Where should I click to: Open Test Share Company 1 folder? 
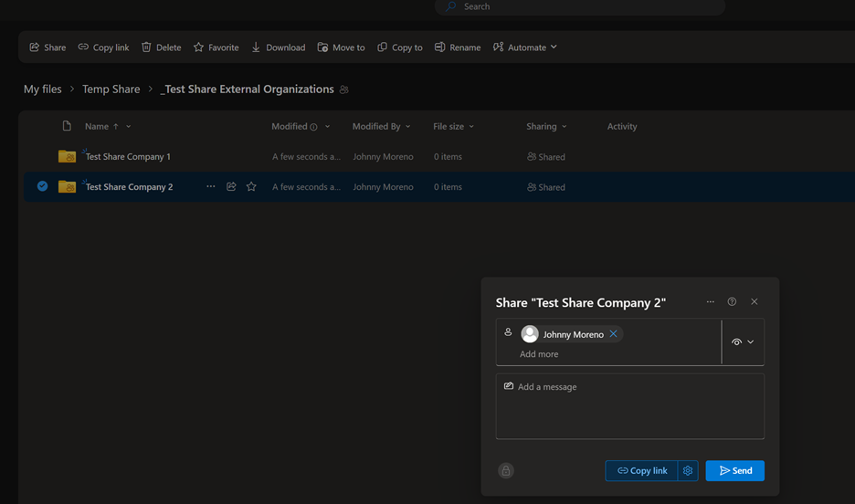coord(128,157)
